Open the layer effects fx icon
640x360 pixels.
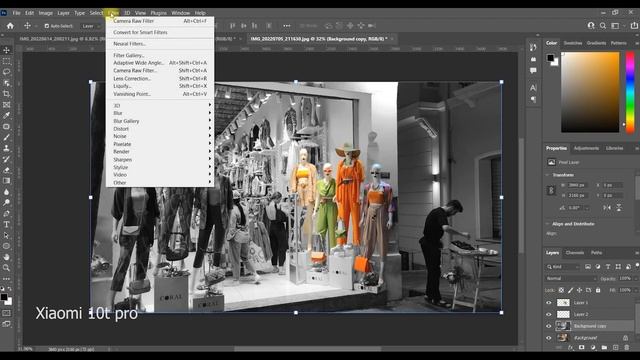point(571,348)
